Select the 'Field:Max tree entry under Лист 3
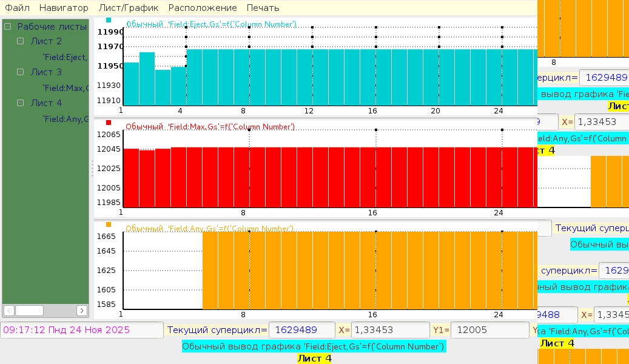 [x=65, y=88]
